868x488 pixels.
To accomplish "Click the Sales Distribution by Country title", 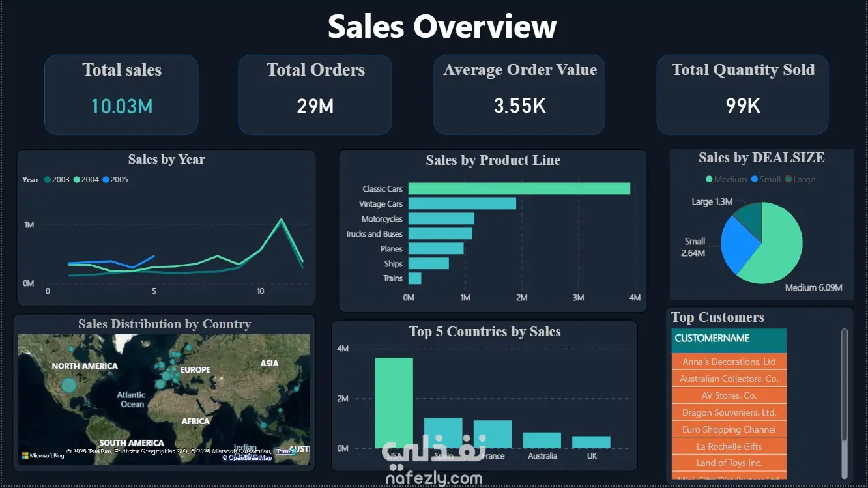I will (x=164, y=324).
